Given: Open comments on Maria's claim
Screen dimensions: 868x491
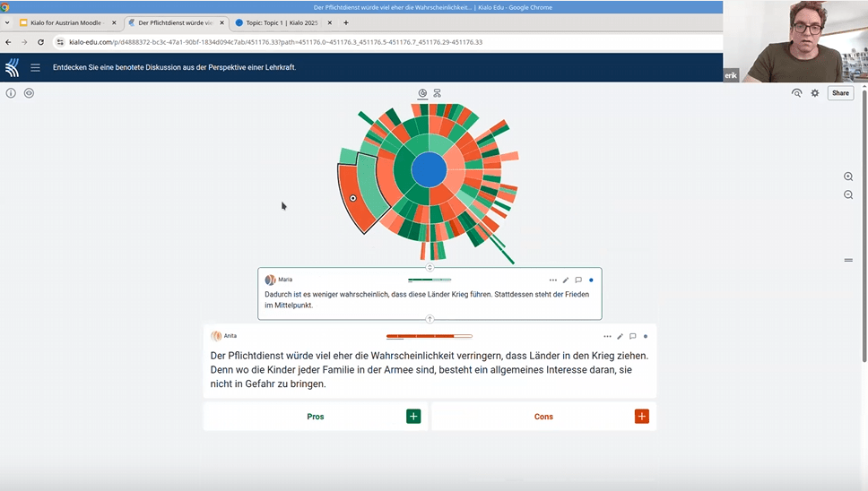Looking at the screenshot, I should 578,280.
